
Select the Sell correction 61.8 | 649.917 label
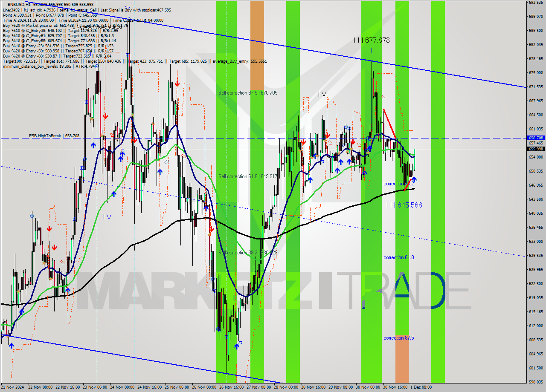[x=248, y=176]
